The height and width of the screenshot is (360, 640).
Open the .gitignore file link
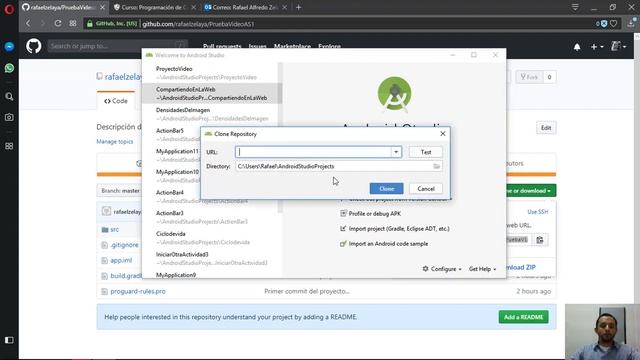pyautogui.click(x=124, y=245)
